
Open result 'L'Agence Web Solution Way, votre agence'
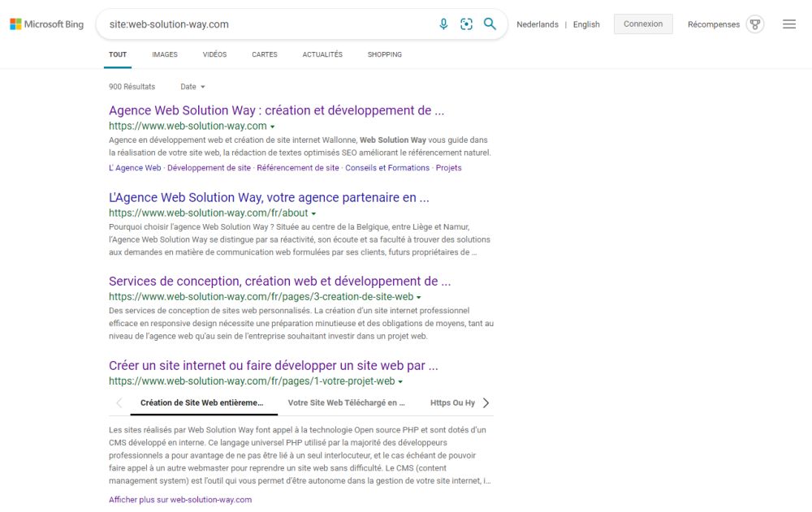[269, 197]
